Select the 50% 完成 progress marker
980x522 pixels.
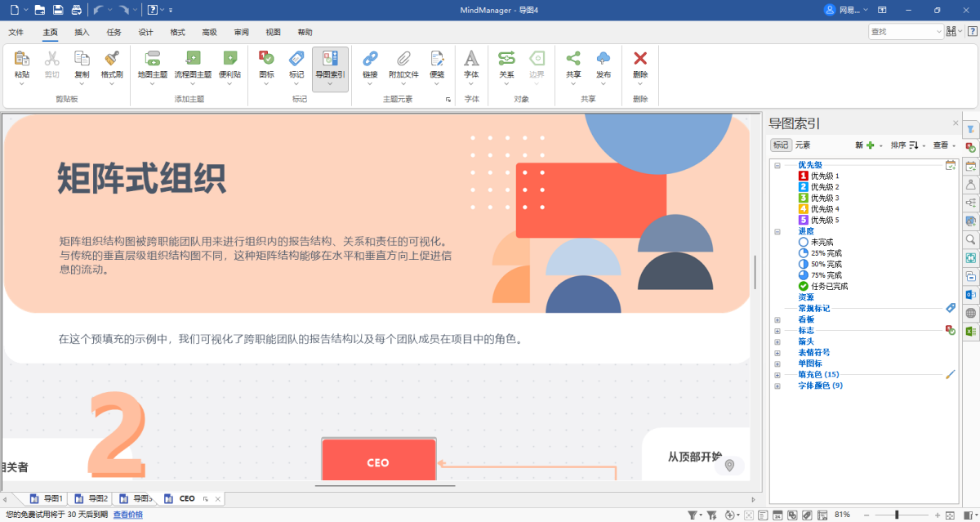click(x=820, y=264)
